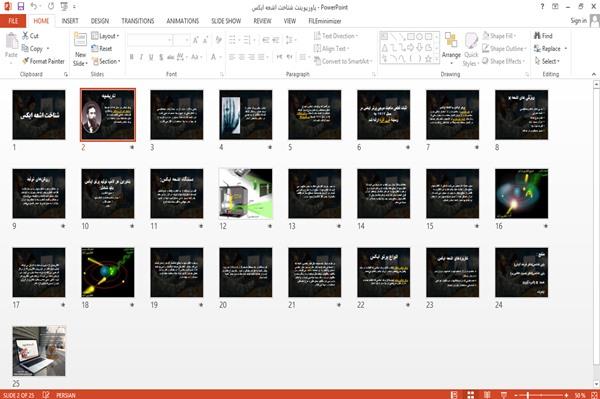
Task: Open the font size combo box
Action: pos(181,40)
